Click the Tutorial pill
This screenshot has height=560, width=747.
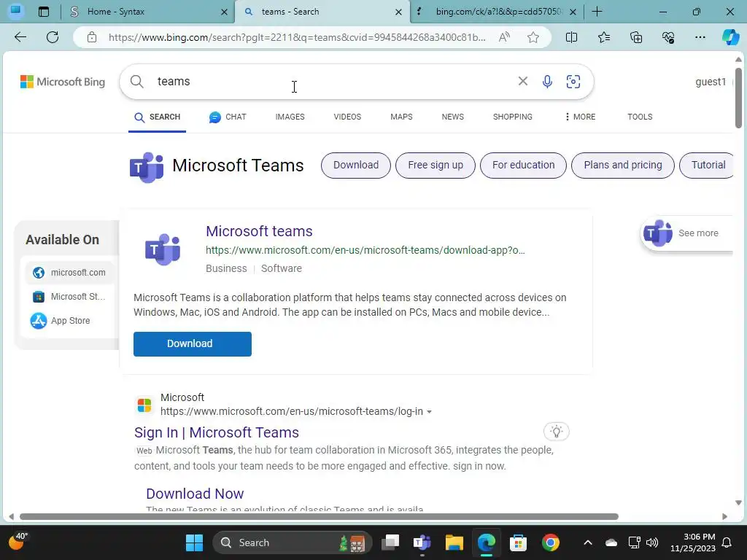pos(708,166)
